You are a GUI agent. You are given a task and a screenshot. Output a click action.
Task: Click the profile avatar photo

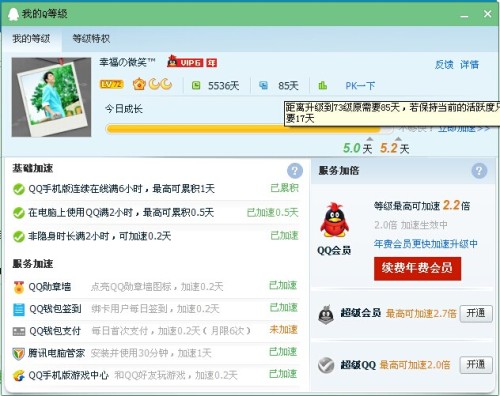point(51,97)
